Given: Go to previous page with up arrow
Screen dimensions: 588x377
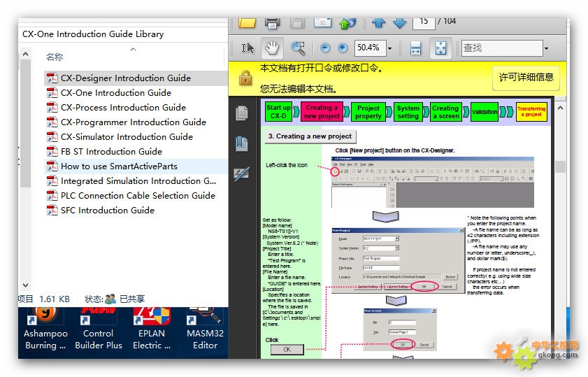Looking at the screenshot, I should 378,23.
